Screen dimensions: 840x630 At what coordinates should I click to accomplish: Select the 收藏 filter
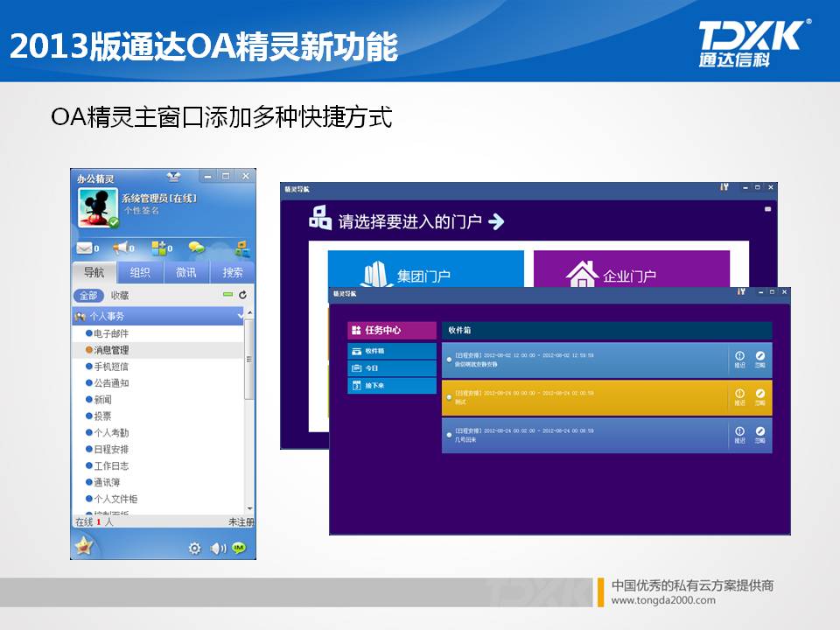pyautogui.click(x=120, y=295)
